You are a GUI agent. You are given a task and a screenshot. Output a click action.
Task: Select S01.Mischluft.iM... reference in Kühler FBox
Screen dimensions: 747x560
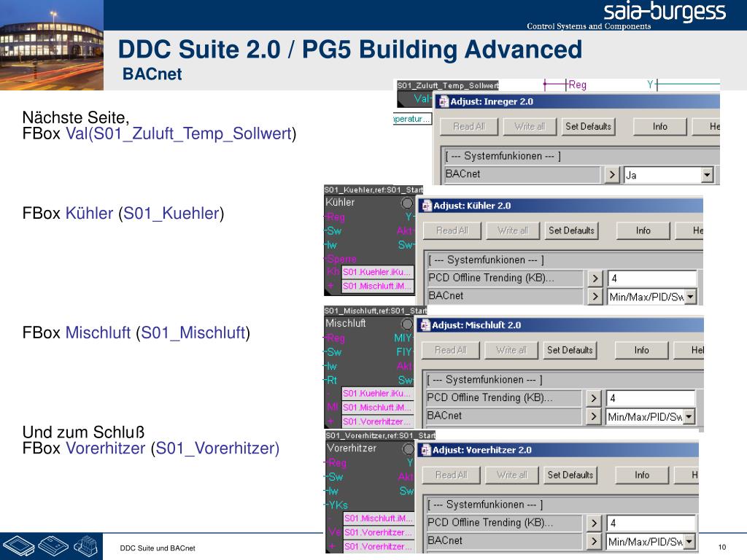pyautogui.click(x=377, y=286)
